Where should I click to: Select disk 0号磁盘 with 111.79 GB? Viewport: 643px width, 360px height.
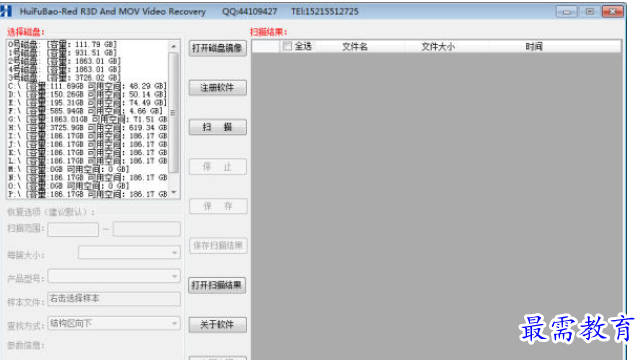point(62,44)
